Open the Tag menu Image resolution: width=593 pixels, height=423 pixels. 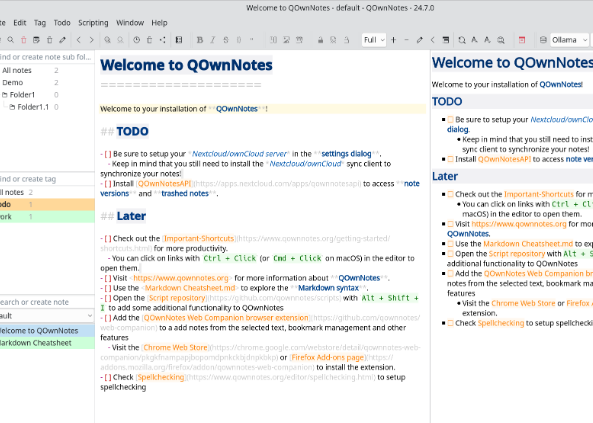(40, 23)
